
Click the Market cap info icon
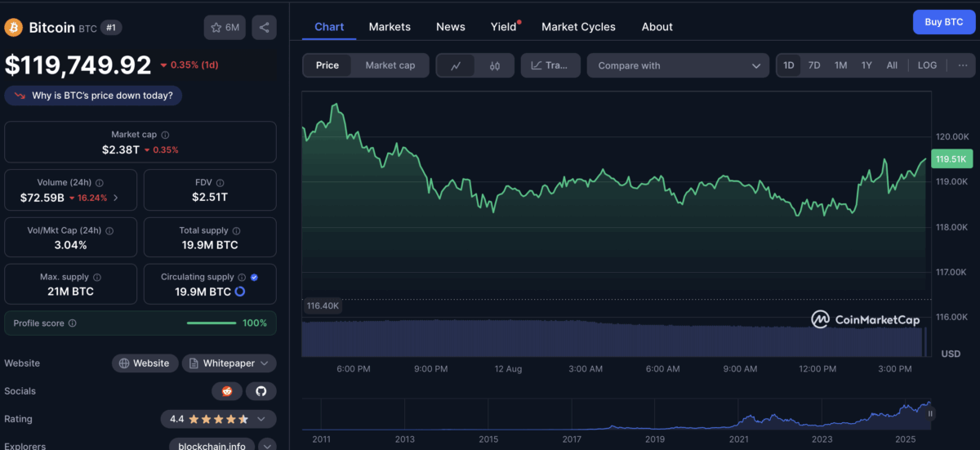tap(166, 135)
